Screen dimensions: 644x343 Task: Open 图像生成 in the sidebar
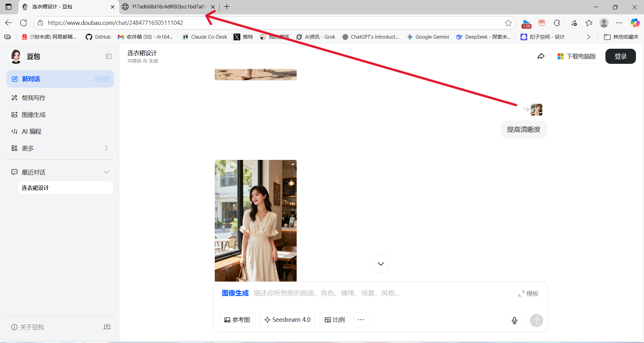pyautogui.click(x=34, y=115)
